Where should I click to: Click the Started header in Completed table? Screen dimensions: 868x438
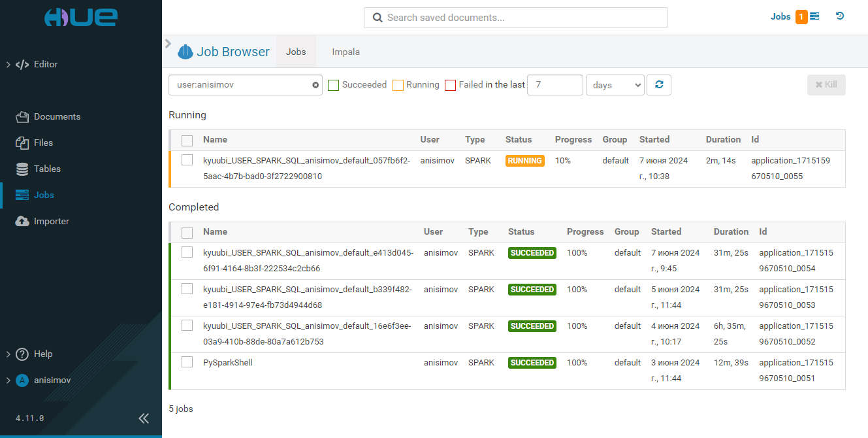666,232
